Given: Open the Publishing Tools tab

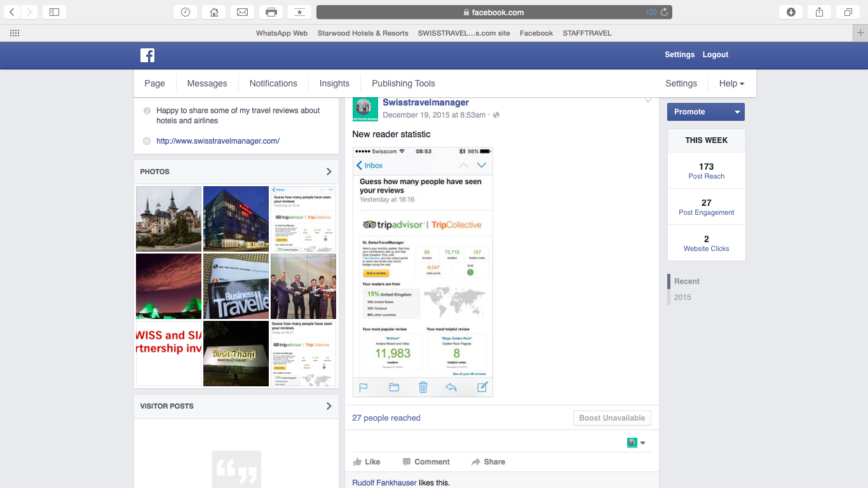Looking at the screenshot, I should point(403,83).
